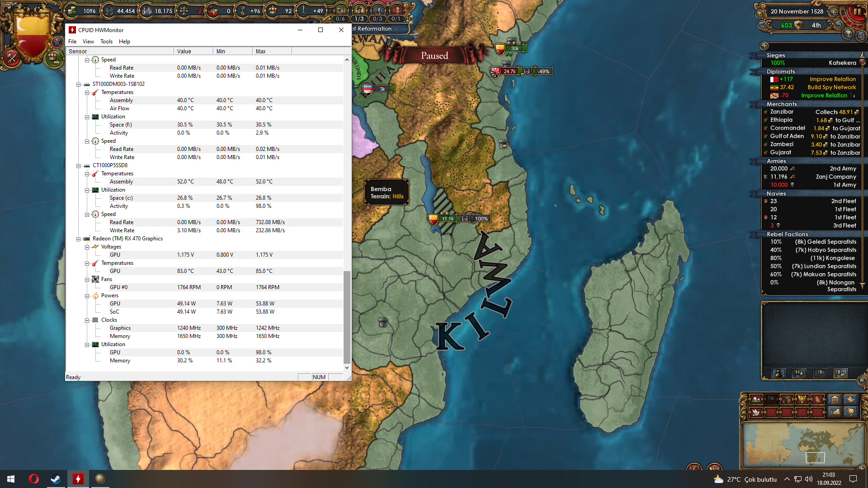This screenshot has height=488, width=868.
Task: Collapse the ST1000DM003-1SB102 drive node
Action: point(79,84)
